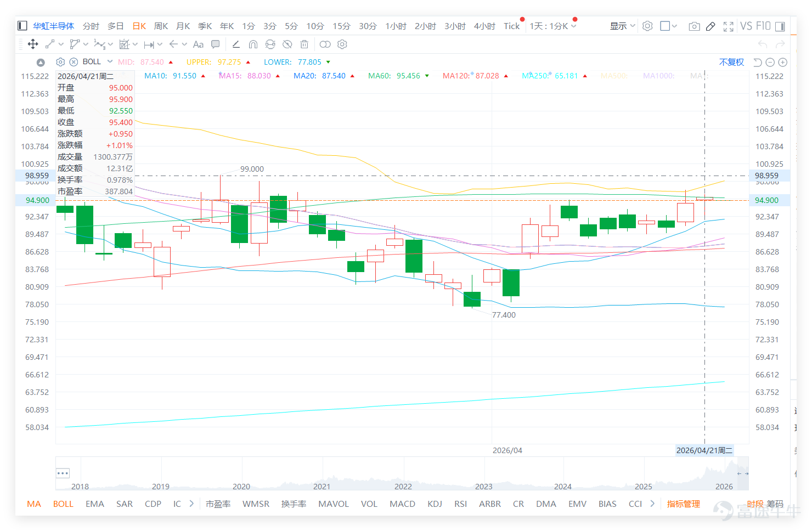Toggle the VOL indicator
Image resolution: width=812 pixels, height=531 pixels.
coord(369,504)
